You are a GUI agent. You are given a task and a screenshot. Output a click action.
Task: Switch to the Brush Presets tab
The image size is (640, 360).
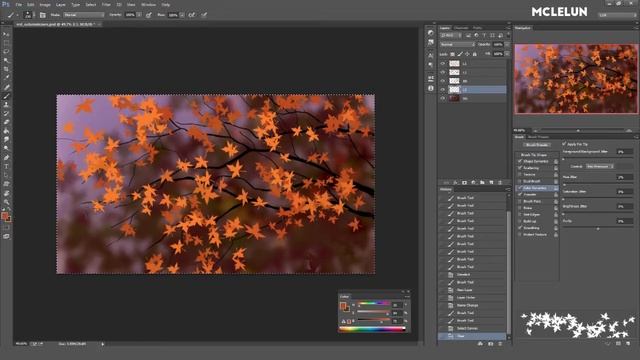pos(538,137)
